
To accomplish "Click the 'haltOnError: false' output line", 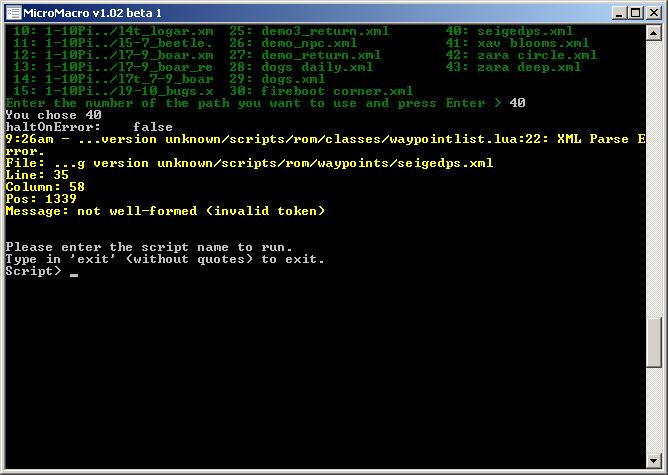I will click(89, 127).
